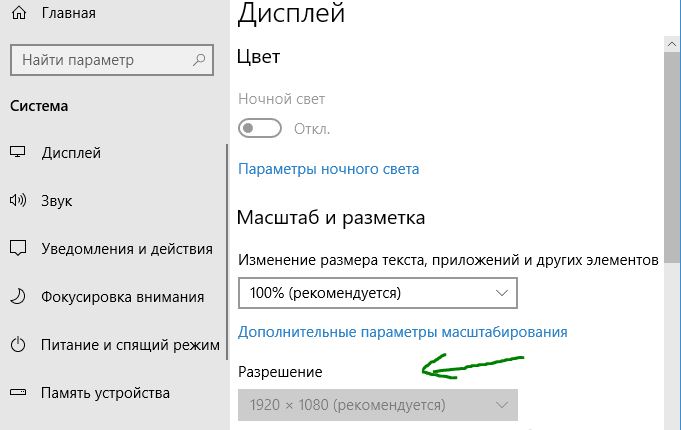Open Параметры ночного света link

point(329,169)
